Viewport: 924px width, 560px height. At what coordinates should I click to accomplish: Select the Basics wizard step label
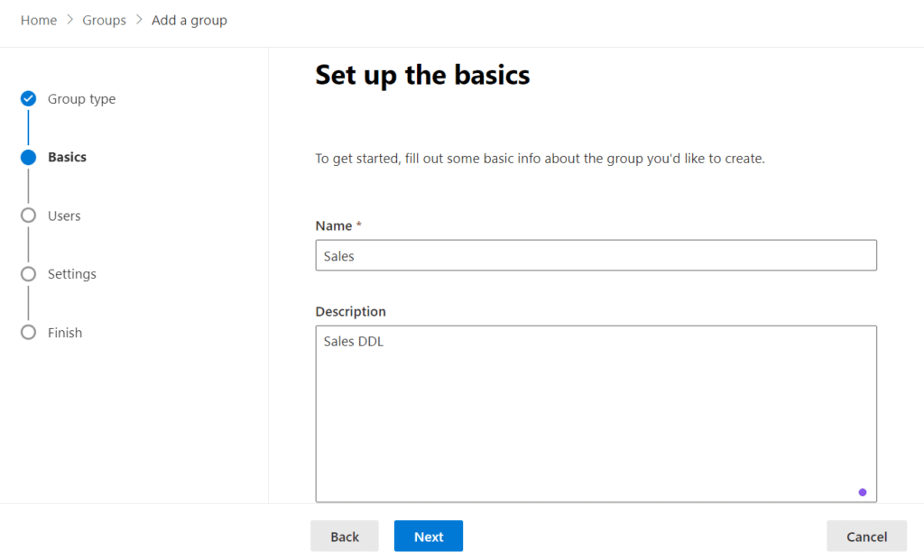[67, 157]
